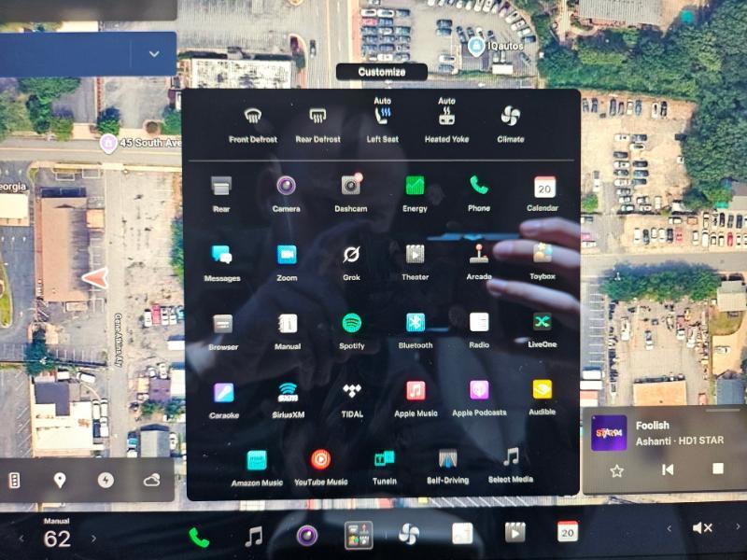Open Calendar from the bottom dock
747x560 pixels.
click(x=567, y=531)
